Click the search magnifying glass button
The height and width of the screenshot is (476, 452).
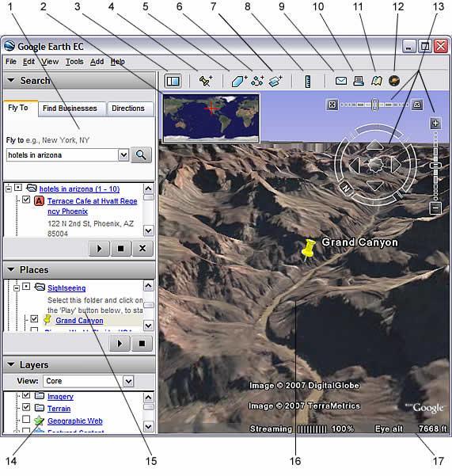point(141,154)
